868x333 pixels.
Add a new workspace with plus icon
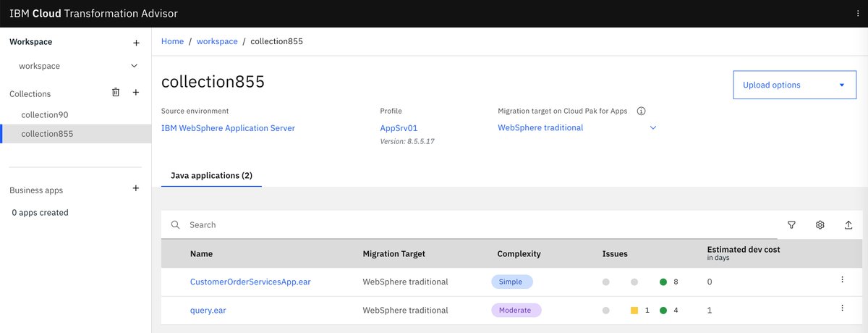click(136, 43)
